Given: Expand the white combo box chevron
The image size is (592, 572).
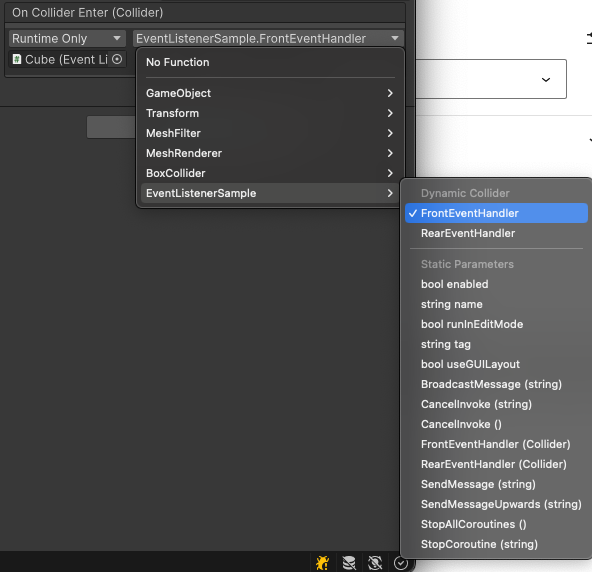Looking at the screenshot, I should coord(546,80).
